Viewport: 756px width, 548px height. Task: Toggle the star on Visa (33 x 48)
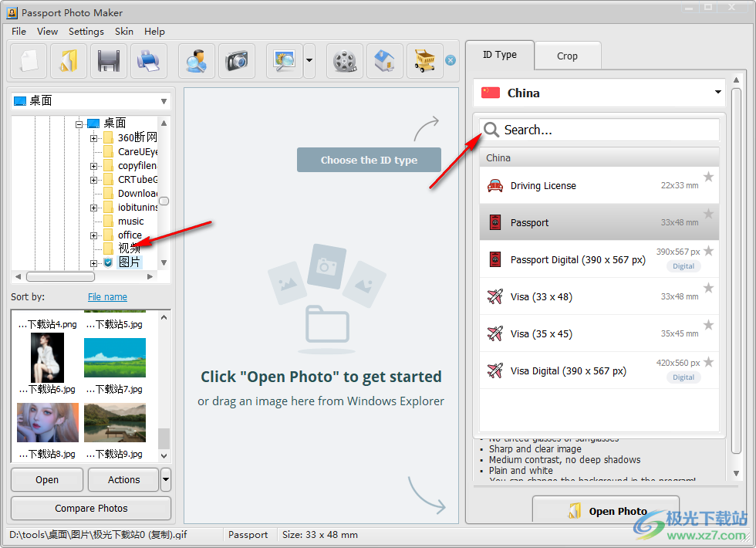click(708, 288)
